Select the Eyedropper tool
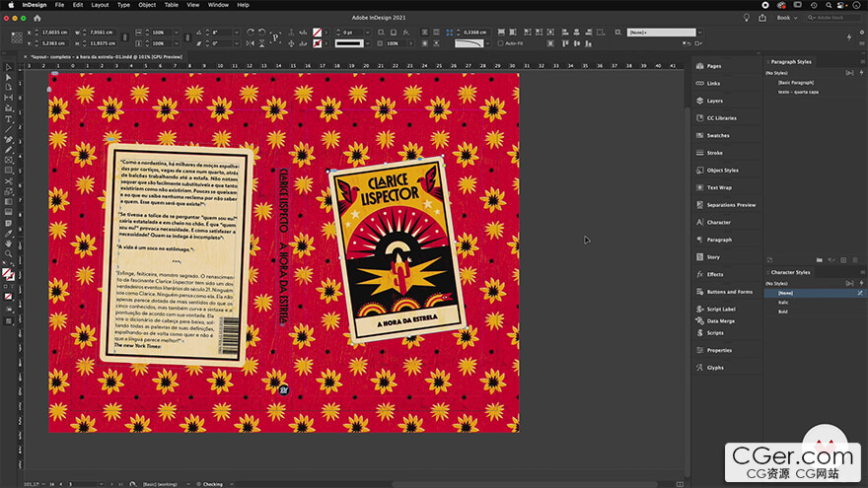 point(8,234)
